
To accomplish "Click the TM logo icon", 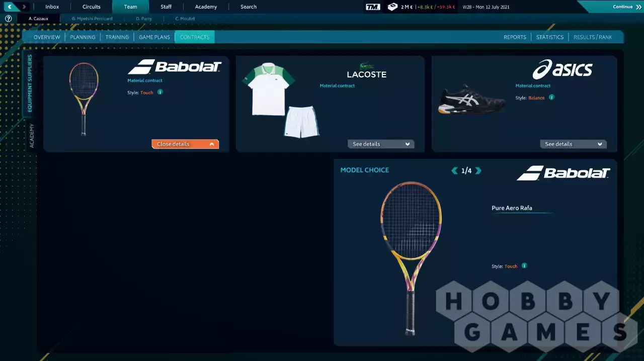I will click(x=373, y=7).
